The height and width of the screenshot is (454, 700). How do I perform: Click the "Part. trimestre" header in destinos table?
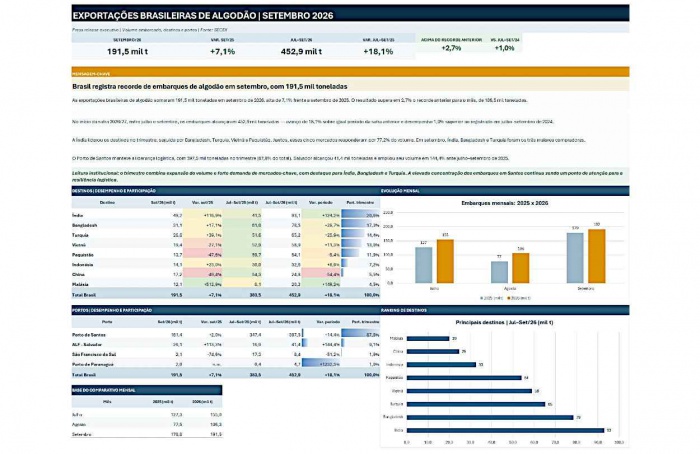(360, 203)
